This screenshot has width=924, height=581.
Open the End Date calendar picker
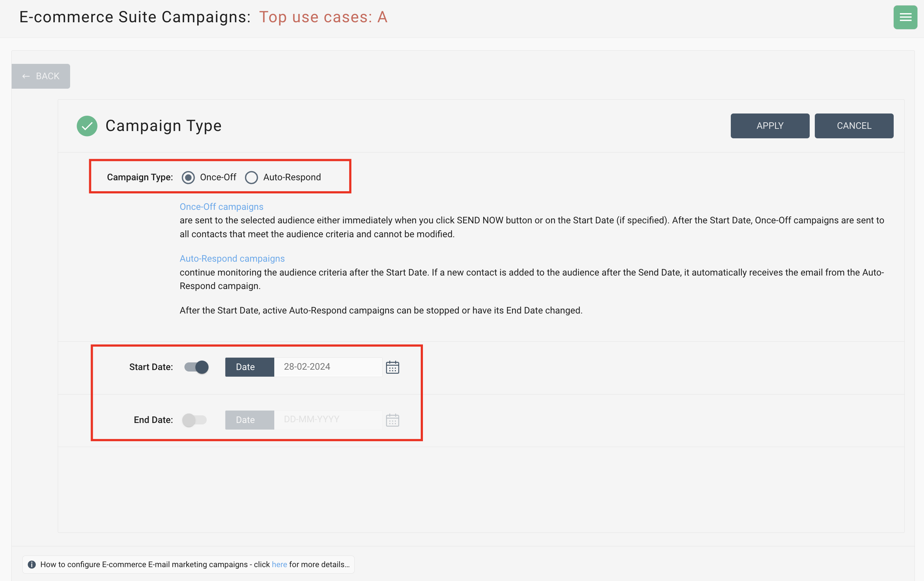(392, 420)
